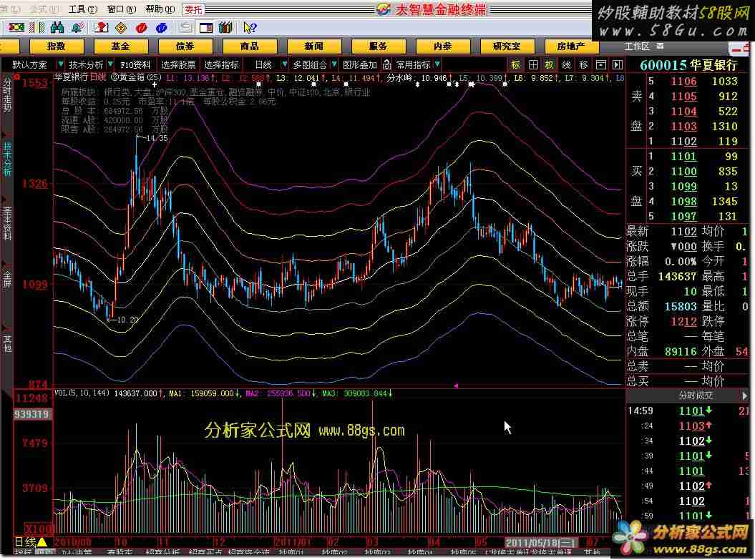
Task: Click the F10资料 button
Action: point(135,64)
